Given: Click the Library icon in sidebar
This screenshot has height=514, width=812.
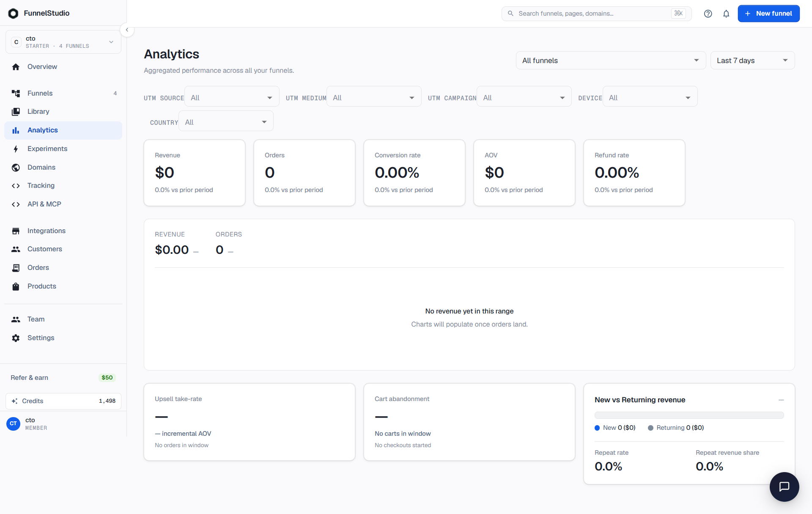Looking at the screenshot, I should (16, 112).
